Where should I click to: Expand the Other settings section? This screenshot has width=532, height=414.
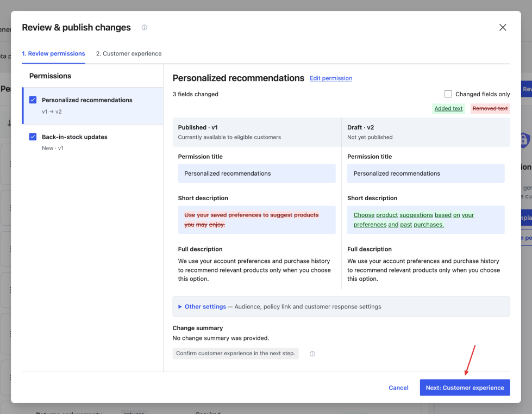point(341,307)
